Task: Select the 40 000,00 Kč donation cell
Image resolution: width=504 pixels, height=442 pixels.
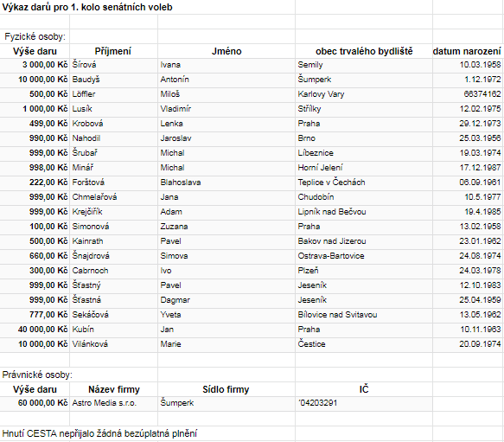Action: pyautogui.click(x=35, y=330)
